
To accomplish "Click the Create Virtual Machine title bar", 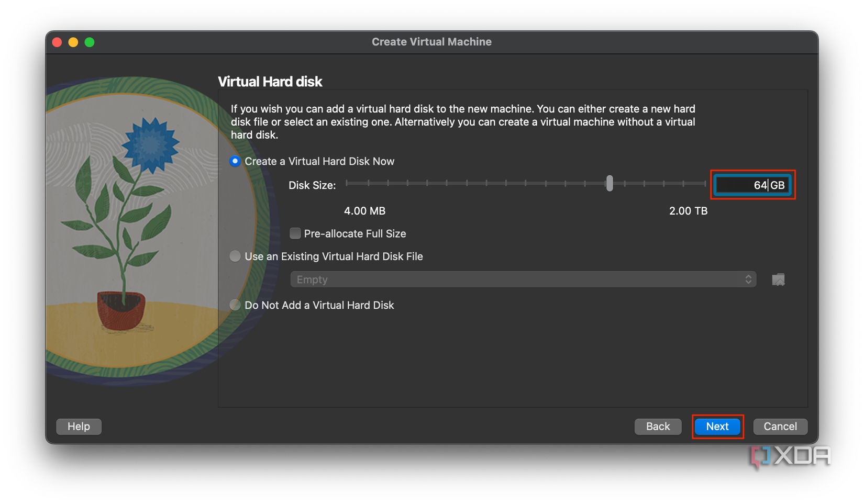I will click(431, 42).
